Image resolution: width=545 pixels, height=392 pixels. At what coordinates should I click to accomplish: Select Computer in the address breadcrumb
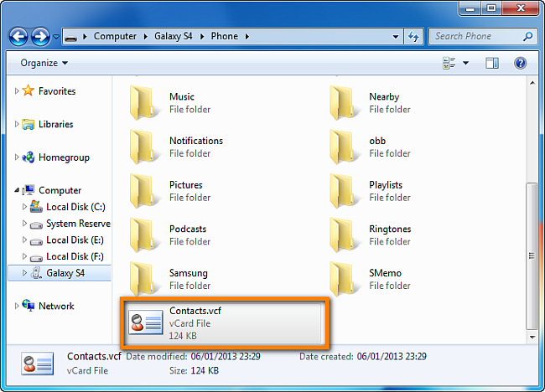(115, 36)
